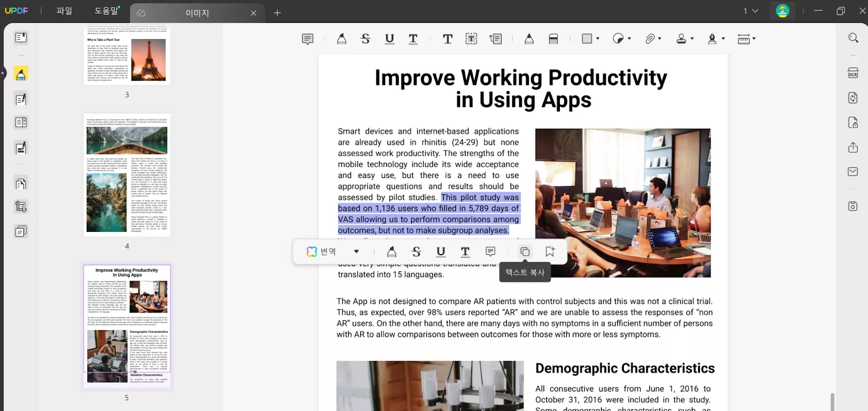Click the Demographic Characteristics heading
Screen dimensions: 868x411
point(625,368)
